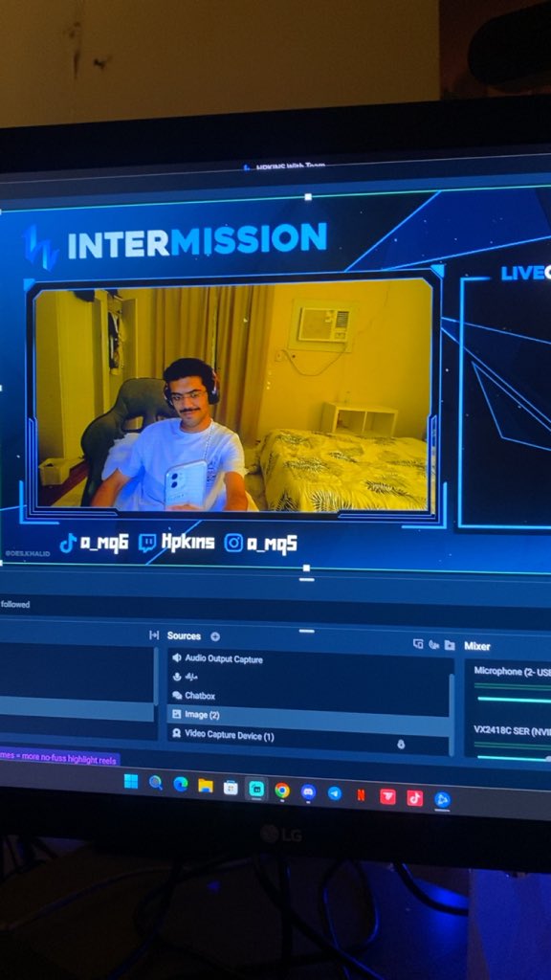Open Telegram from the taskbar

tap(335, 793)
